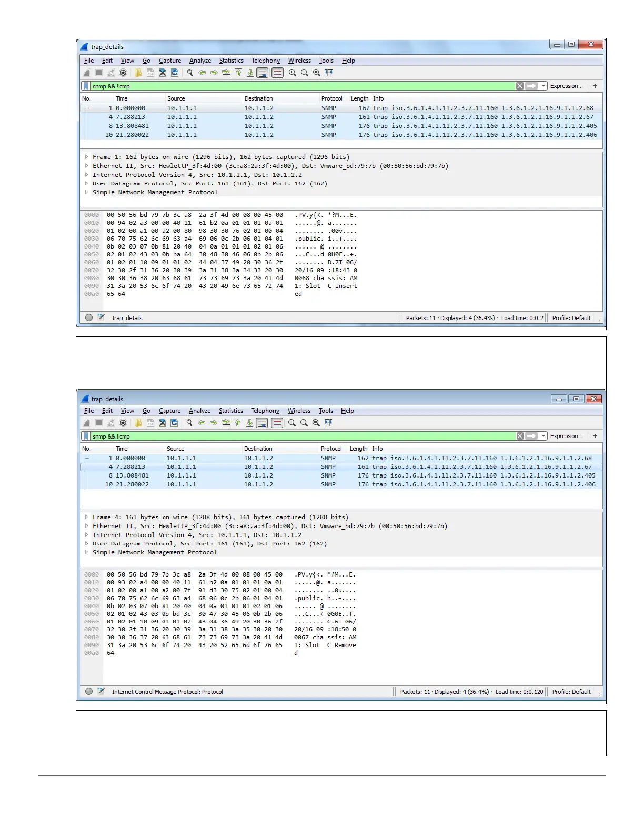
Task: Click the restart capture icon in upper window
Action: (x=111, y=73)
